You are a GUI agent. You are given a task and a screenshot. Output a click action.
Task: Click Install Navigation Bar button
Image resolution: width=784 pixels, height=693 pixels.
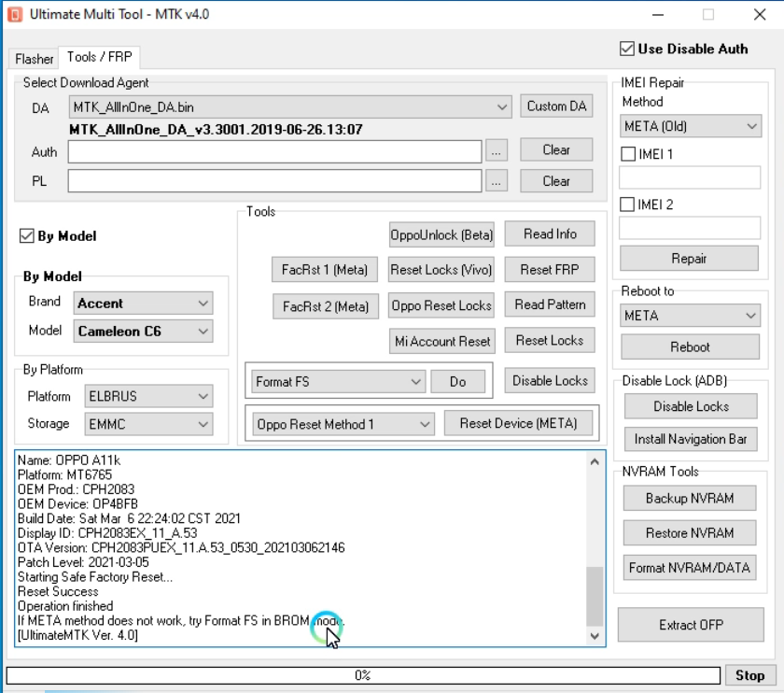click(x=691, y=439)
